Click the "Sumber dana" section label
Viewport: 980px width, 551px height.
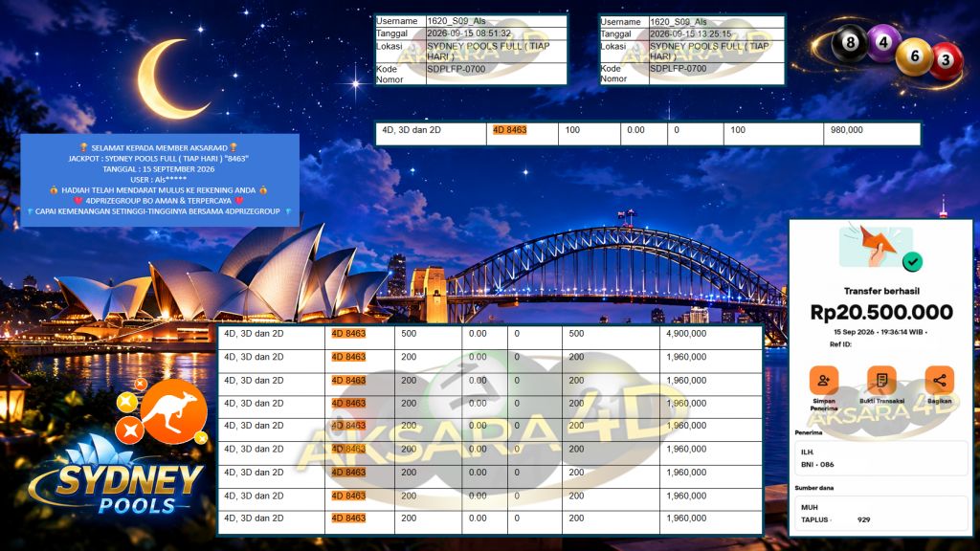pos(813,488)
